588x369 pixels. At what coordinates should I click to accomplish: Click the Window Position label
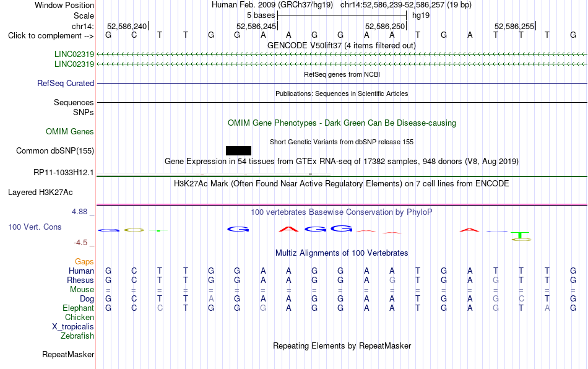click(x=64, y=5)
